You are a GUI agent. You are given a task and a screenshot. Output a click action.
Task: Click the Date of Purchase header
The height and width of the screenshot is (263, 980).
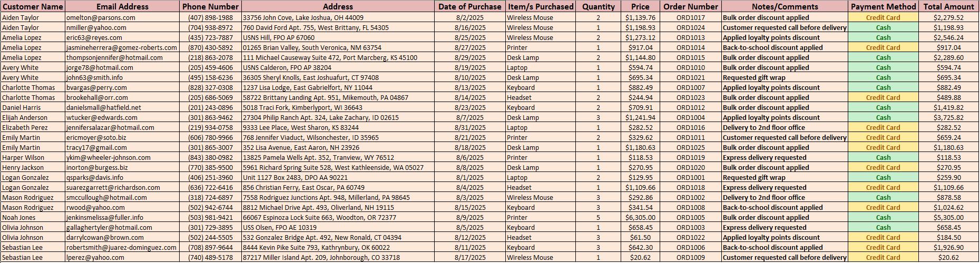click(x=469, y=7)
